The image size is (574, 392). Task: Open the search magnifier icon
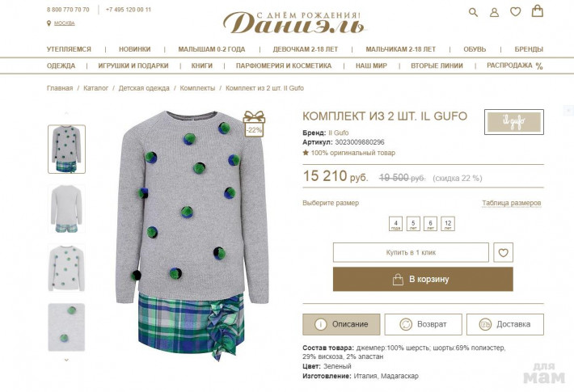(473, 12)
